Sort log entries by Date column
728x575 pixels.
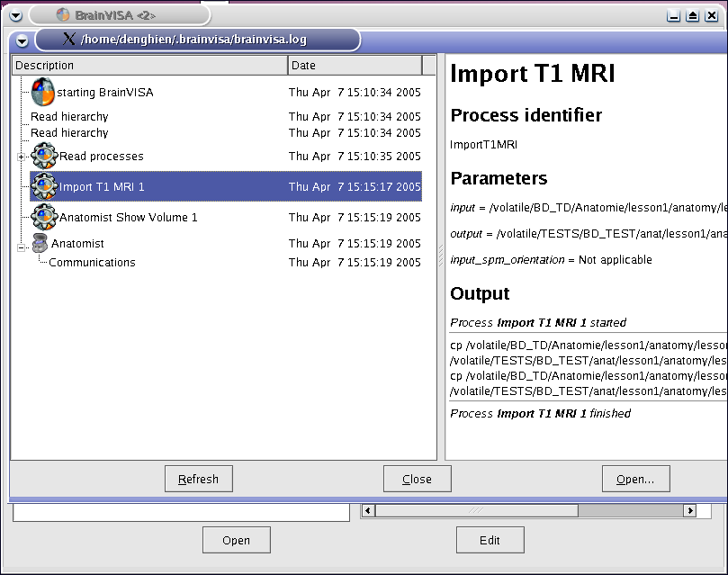point(355,65)
